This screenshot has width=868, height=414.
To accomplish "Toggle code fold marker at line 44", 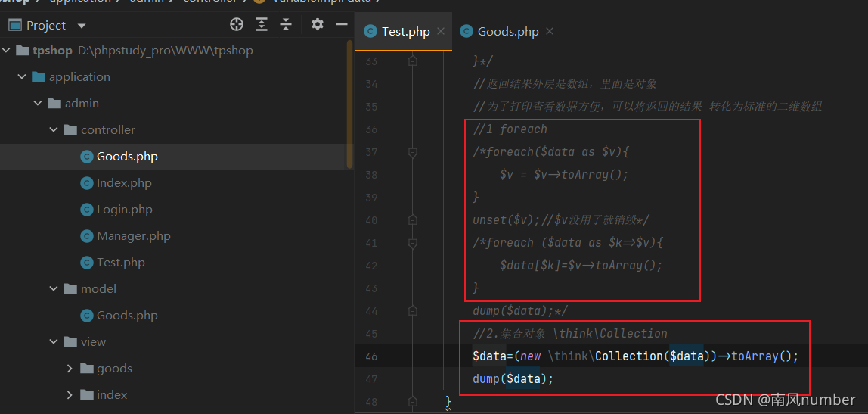I will (412, 311).
